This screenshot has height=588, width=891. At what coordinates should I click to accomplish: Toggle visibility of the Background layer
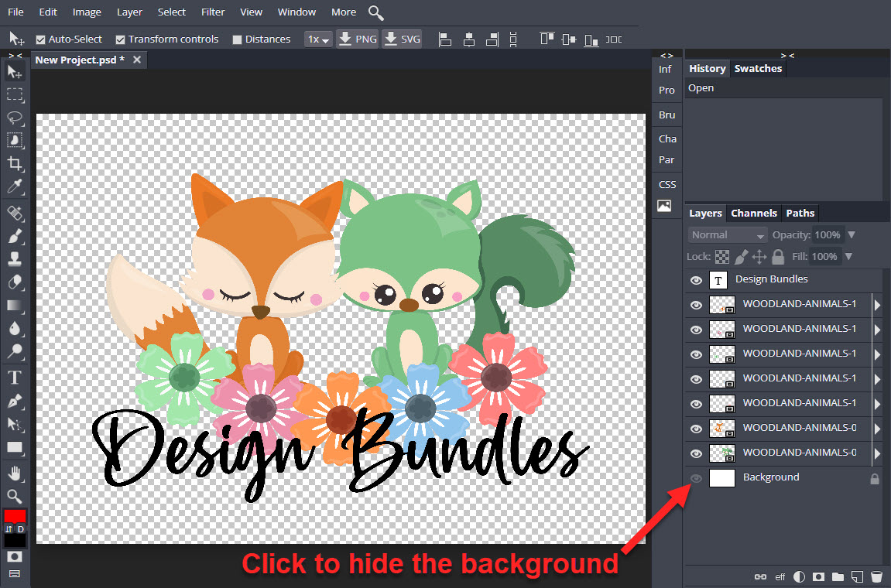click(696, 479)
